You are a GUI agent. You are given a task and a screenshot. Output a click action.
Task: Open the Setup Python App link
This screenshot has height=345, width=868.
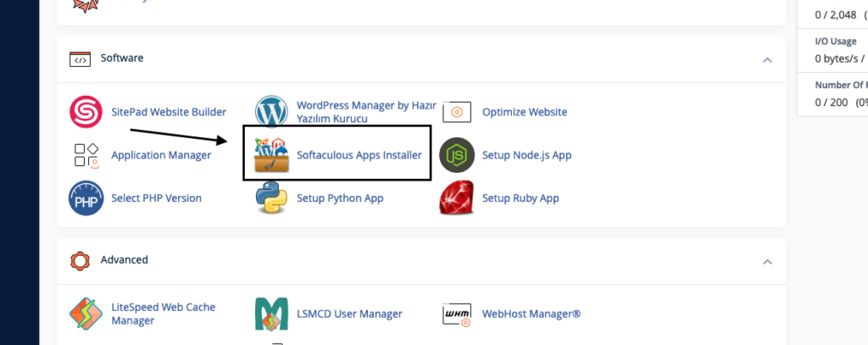pyautogui.click(x=340, y=198)
